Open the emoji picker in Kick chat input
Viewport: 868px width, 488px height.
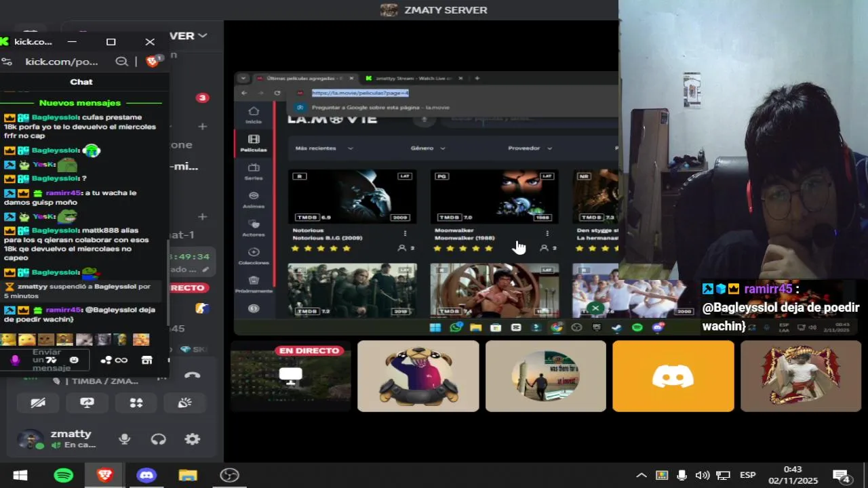coord(75,360)
